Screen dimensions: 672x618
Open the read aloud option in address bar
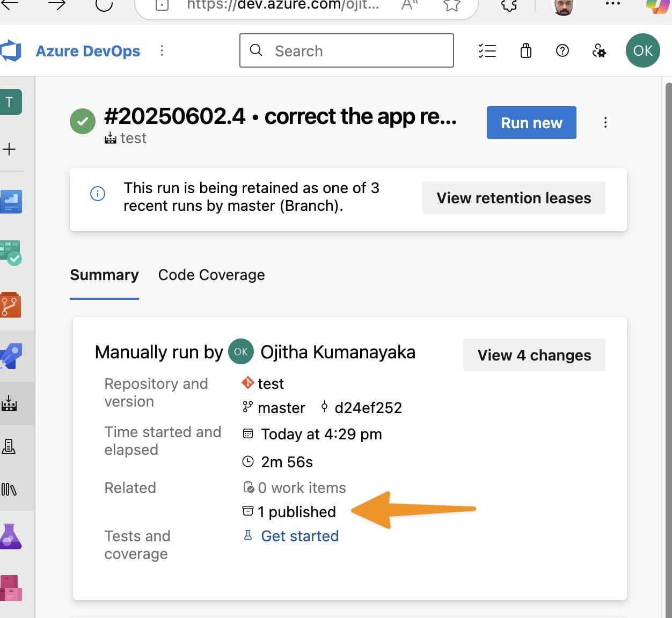pos(410,5)
